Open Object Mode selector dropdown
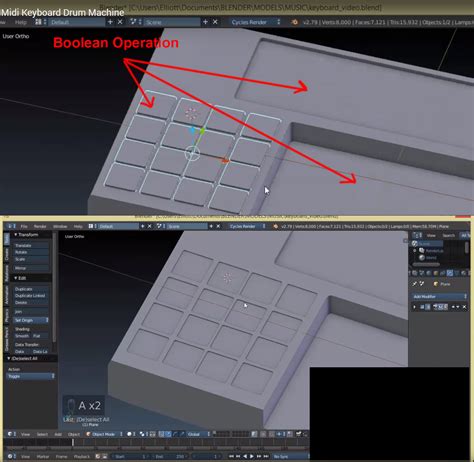Image resolution: width=474 pixels, height=462 pixels. pos(104,434)
